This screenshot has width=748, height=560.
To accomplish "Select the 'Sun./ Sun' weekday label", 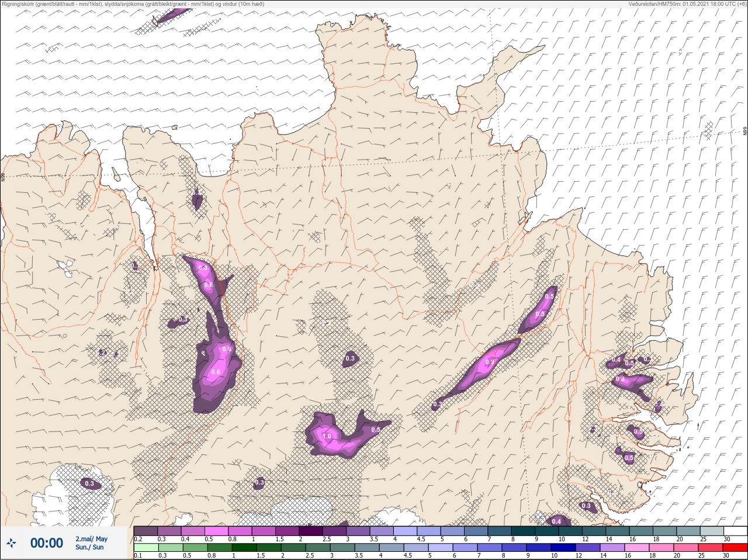I will (x=89, y=547).
